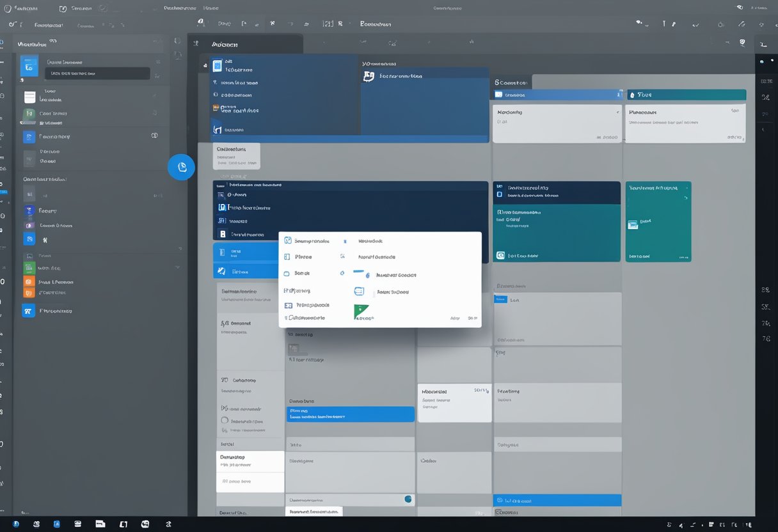The image size is (778, 532).
Task: Select the green icon in sidebar list
Action: (x=29, y=268)
